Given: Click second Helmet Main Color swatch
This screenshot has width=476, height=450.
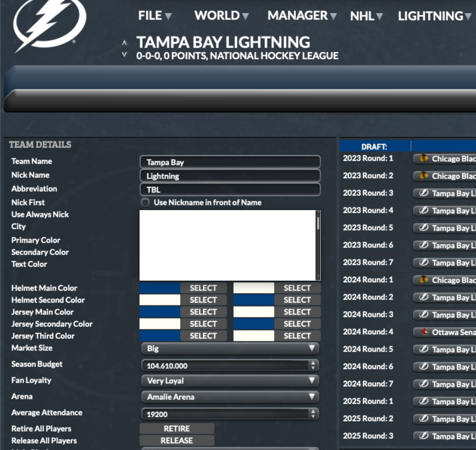Looking at the screenshot, I should pyautogui.click(x=254, y=288).
